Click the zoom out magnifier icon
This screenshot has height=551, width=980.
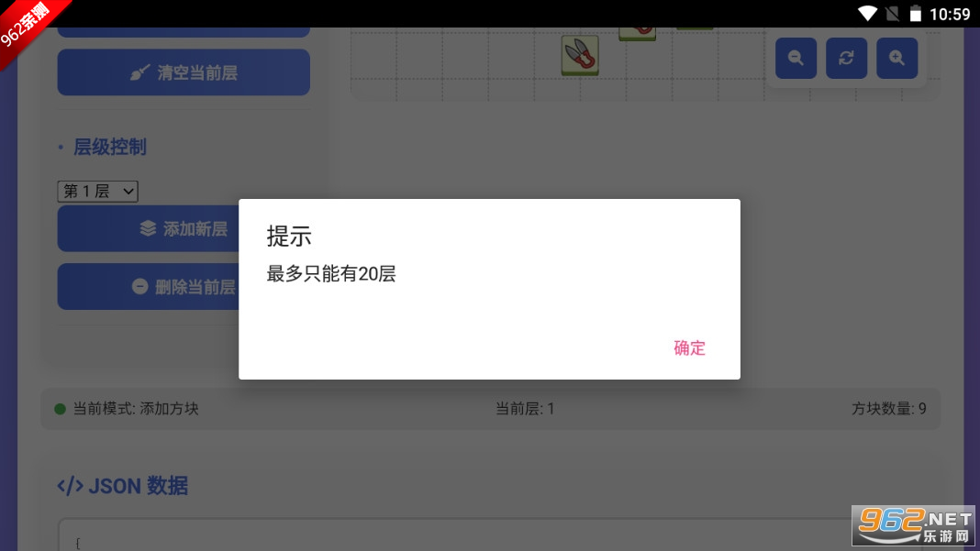[x=796, y=58]
